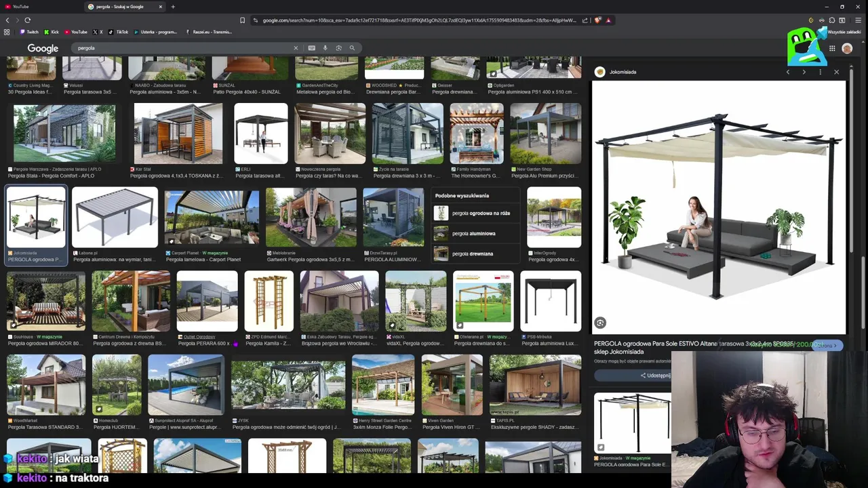Open ERLI pergola tarasowa thumbnail
The image size is (868, 488).
(261, 134)
